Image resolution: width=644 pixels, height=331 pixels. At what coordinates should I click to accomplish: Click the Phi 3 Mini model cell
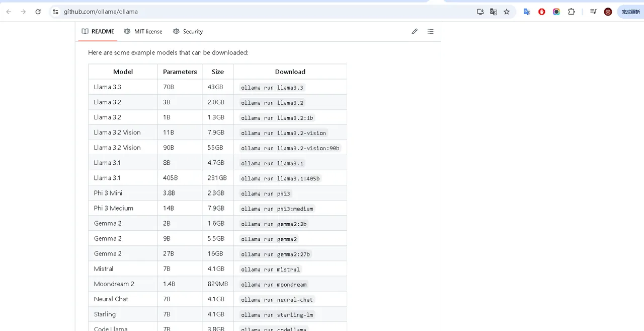click(x=123, y=193)
